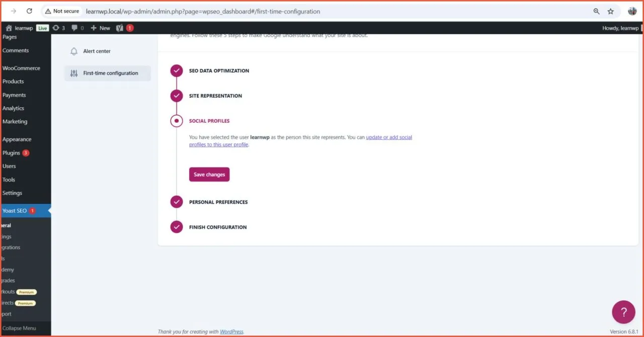The width and height of the screenshot is (644, 337).
Task: Open the Personal Preferences step
Action: click(x=218, y=202)
